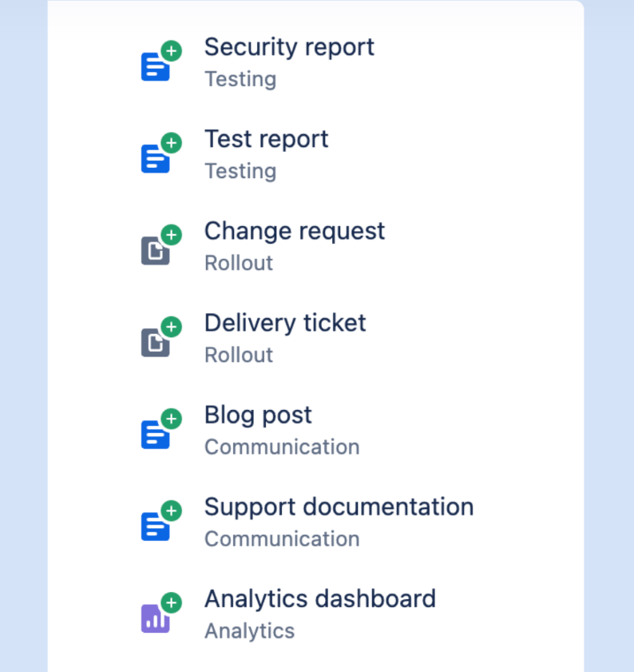Click the Support documentation page icon
Screen dimensions: 634x672
(156, 527)
